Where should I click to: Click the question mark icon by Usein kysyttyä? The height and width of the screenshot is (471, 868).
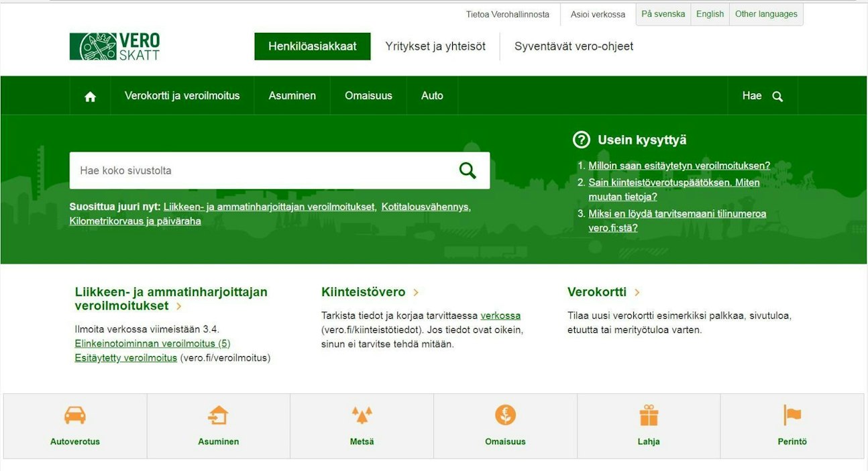[x=581, y=140]
